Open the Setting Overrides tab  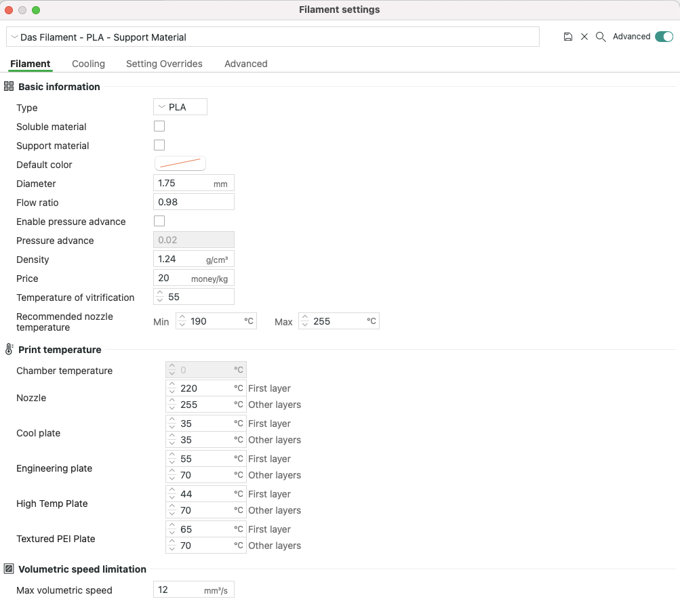click(x=164, y=64)
